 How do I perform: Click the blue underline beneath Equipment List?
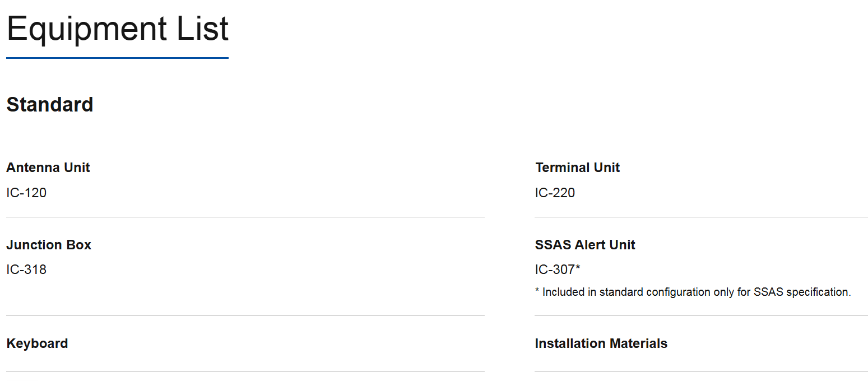point(117,58)
